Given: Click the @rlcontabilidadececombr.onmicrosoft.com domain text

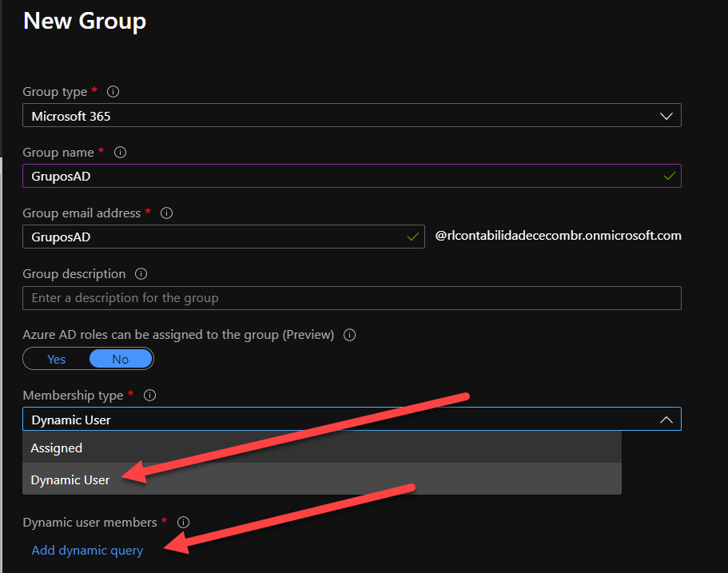Looking at the screenshot, I should [558, 236].
